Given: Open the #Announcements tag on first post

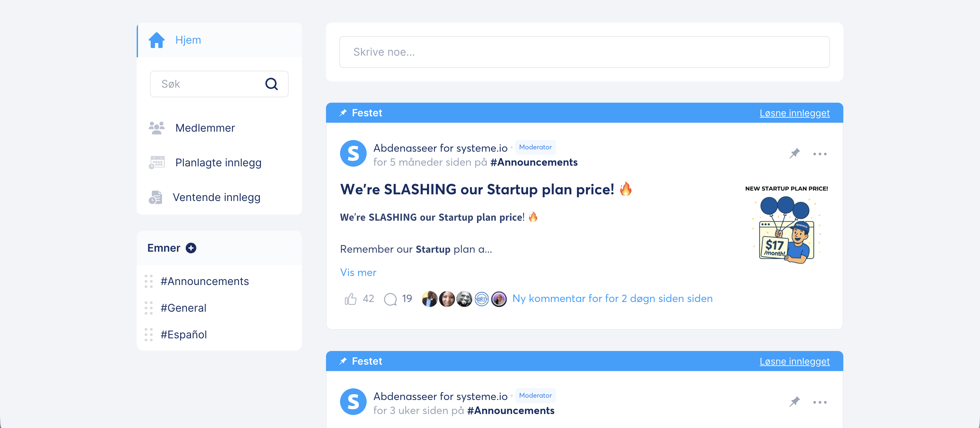Looking at the screenshot, I should pyautogui.click(x=534, y=162).
